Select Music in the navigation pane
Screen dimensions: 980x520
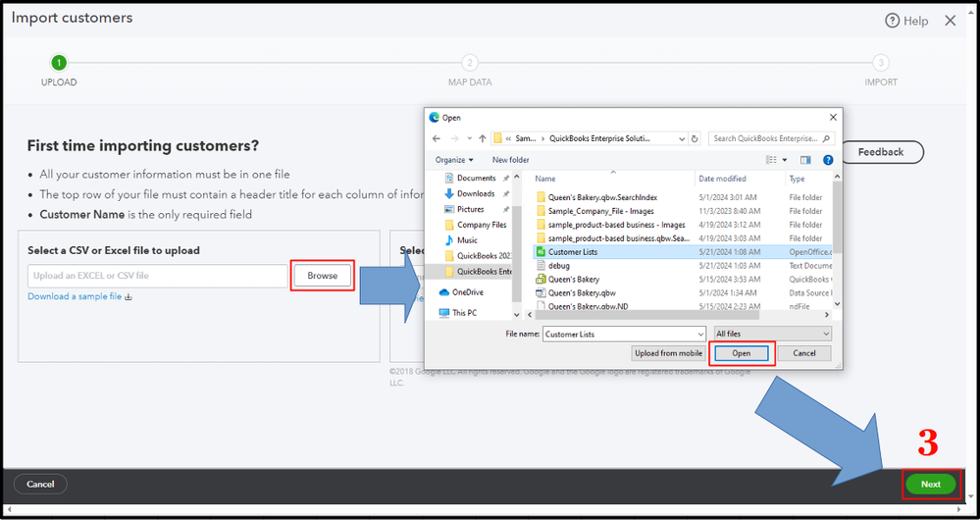point(467,240)
